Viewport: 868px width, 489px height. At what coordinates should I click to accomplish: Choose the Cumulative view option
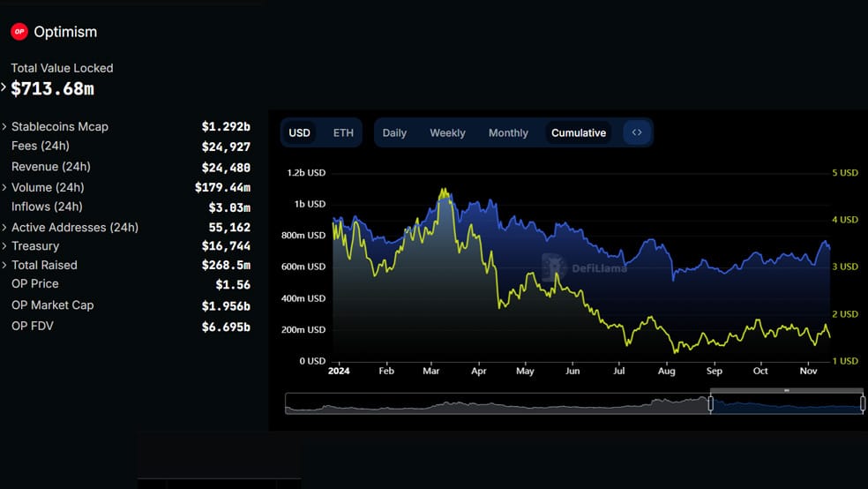click(579, 133)
